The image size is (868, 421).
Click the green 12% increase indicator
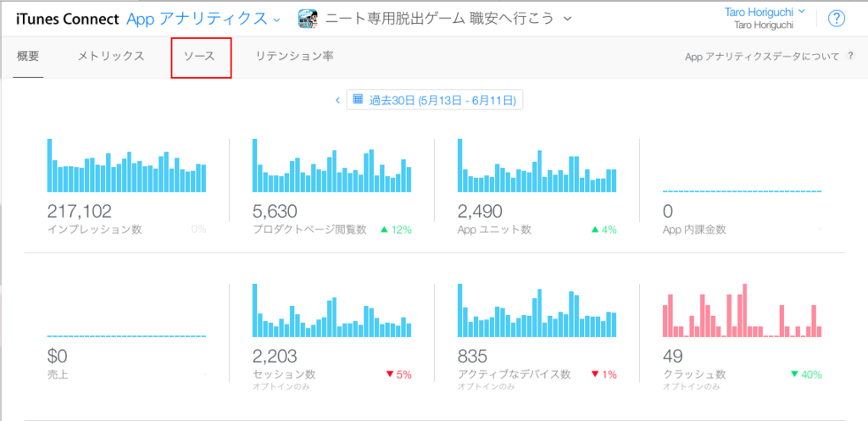pos(396,230)
